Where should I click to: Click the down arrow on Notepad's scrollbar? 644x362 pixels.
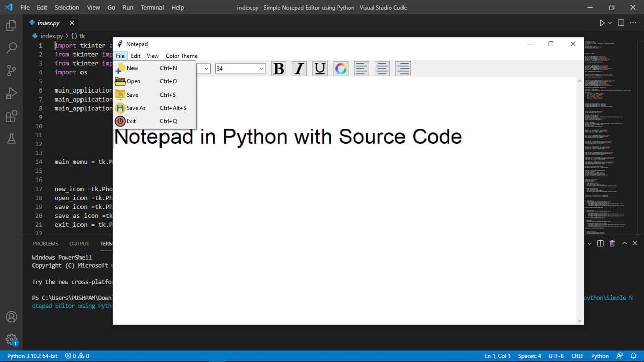pos(580,320)
